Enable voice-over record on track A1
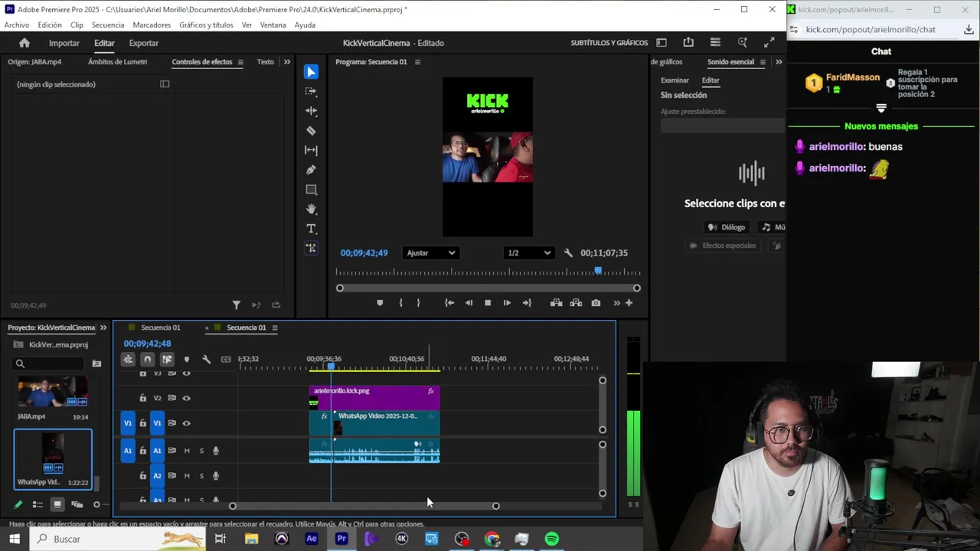 coord(215,451)
